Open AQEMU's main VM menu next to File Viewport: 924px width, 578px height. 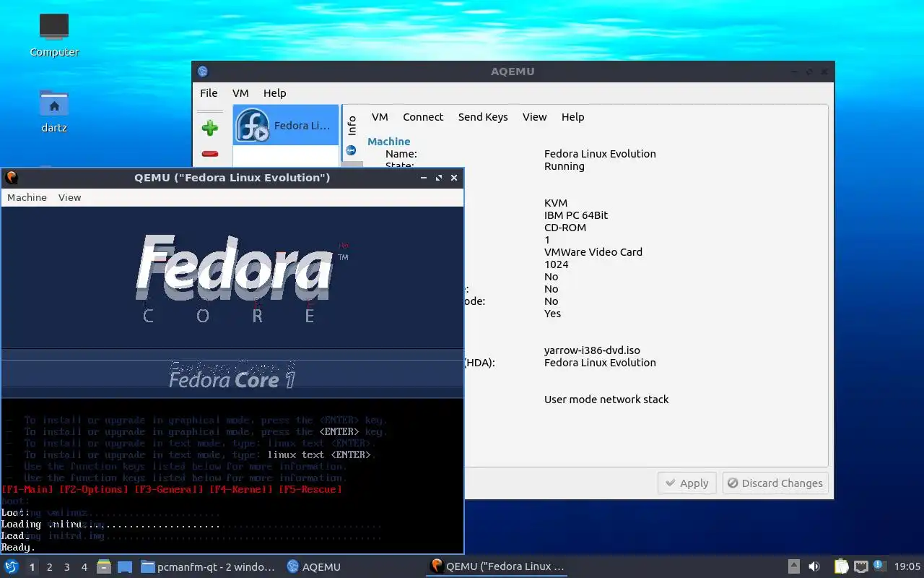pos(240,92)
